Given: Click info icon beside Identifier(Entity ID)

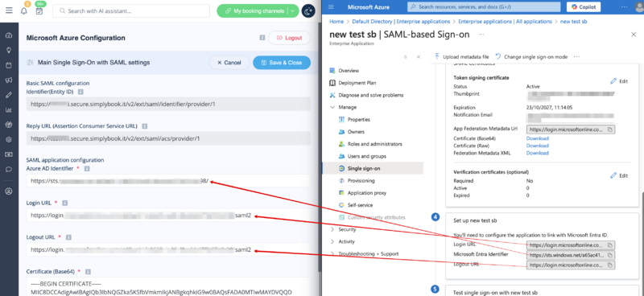Looking at the screenshot, I should pyautogui.click(x=81, y=92).
